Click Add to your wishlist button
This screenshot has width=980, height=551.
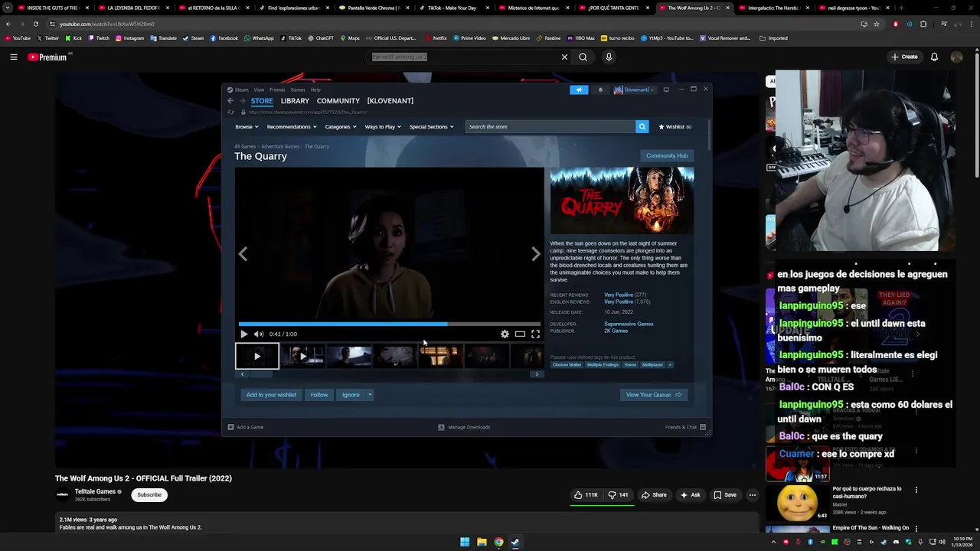pyautogui.click(x=271, y=395)
